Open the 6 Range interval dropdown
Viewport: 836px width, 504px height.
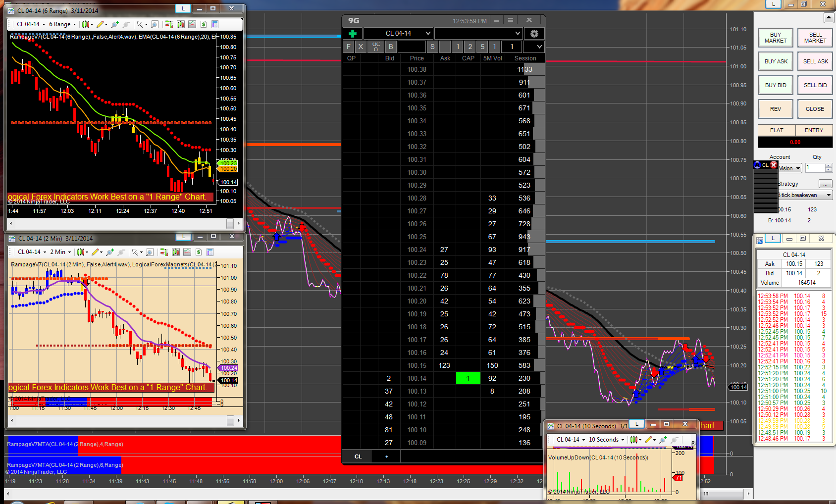click(62, 24)
